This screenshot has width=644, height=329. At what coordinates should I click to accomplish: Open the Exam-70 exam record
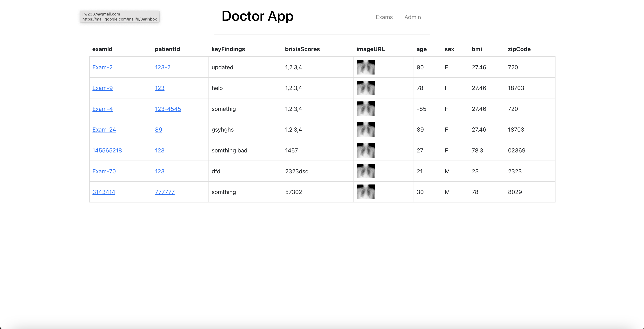(104, 171)
